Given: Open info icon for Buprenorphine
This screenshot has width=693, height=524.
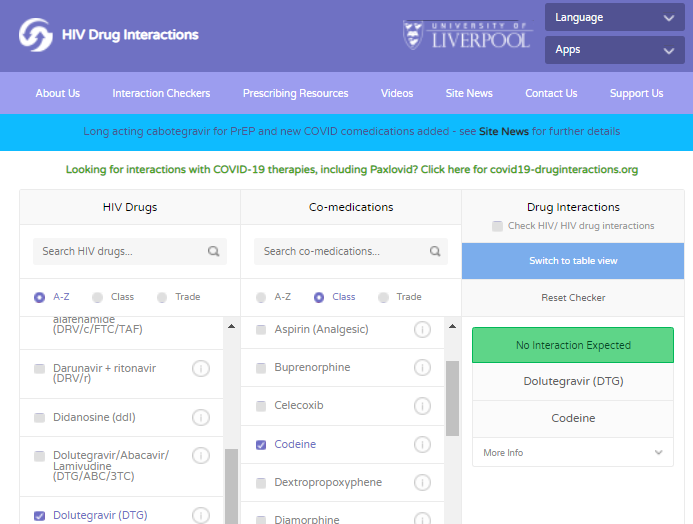Looking at the screenshot, I should point(423,368).
